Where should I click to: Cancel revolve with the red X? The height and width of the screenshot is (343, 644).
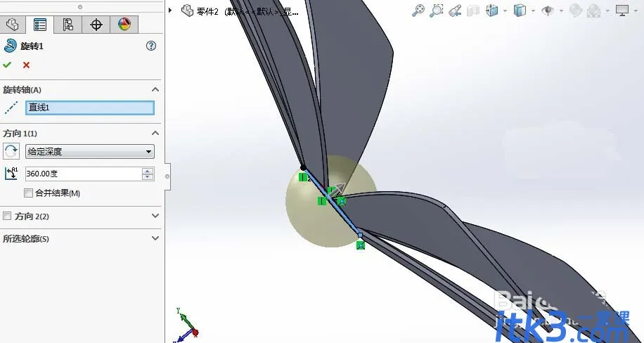26,65
